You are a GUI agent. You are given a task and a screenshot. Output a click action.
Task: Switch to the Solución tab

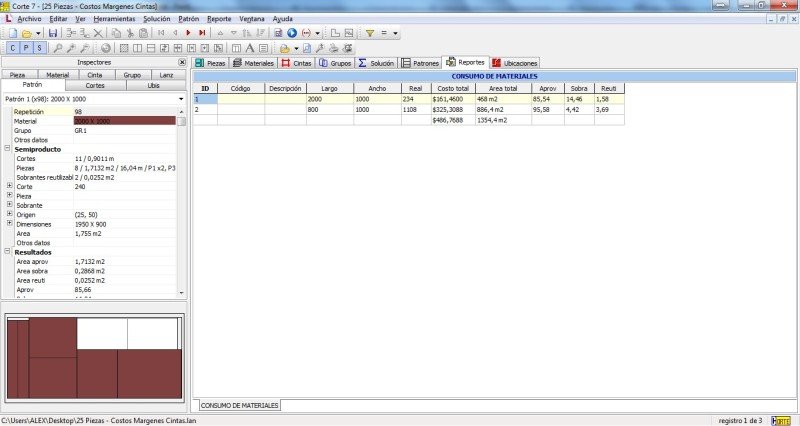coord(376,62)
